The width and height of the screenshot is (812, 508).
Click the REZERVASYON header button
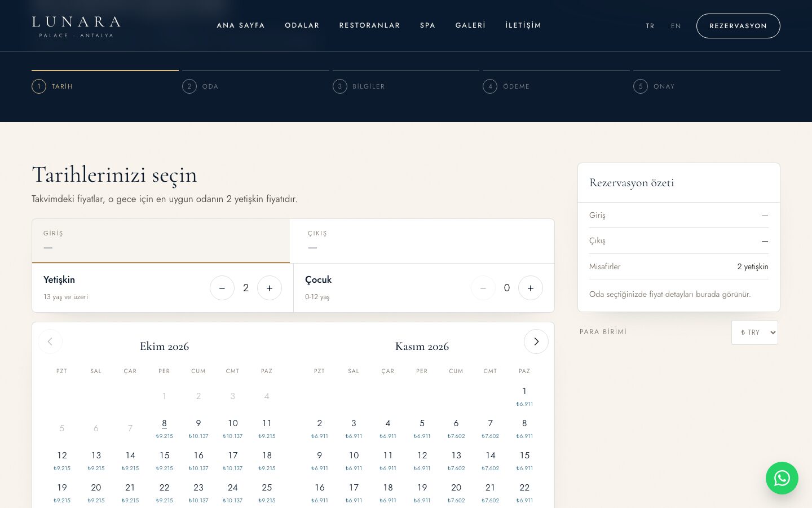(738, 26)
